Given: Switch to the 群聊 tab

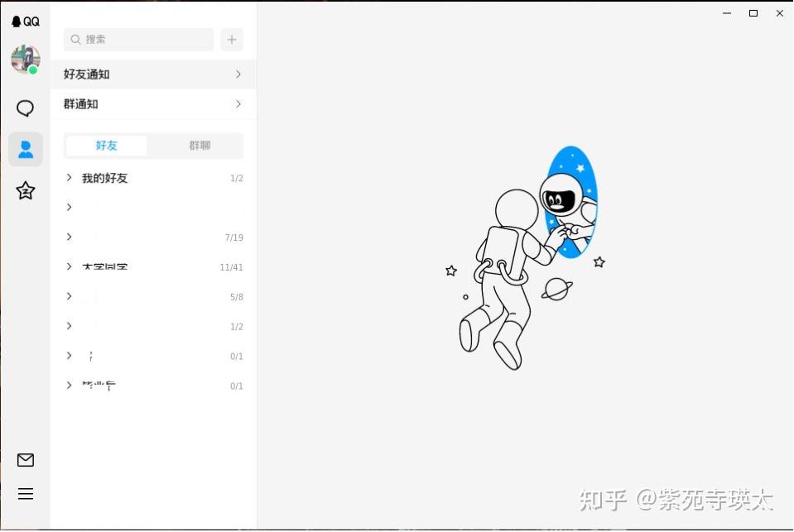Looking at the screenshot, I should pos(199,146).
